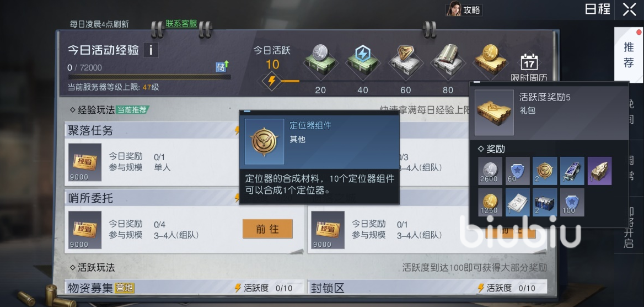Click the daily activity lightning progress marker
The width and height of the screenshot is (644, 307).
(271, 81)
